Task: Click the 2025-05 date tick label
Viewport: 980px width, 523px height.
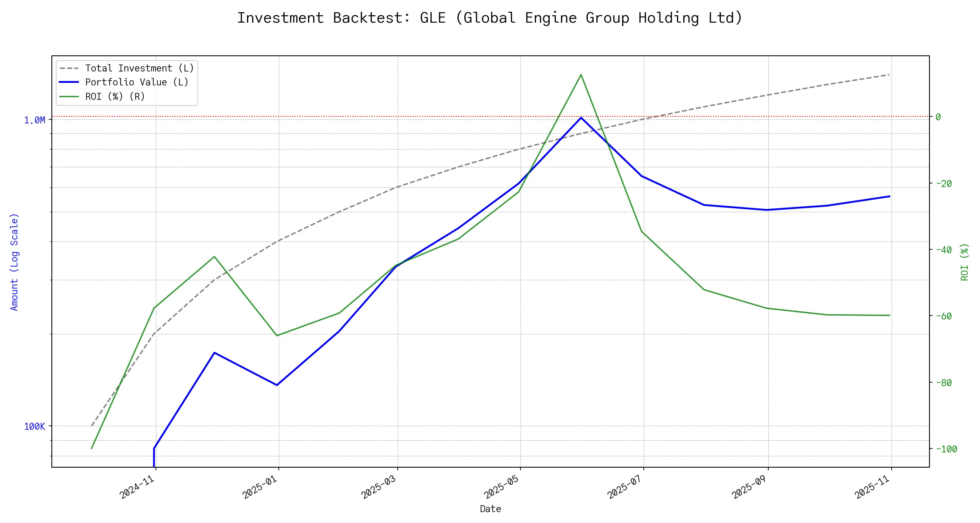Action: 502,486
